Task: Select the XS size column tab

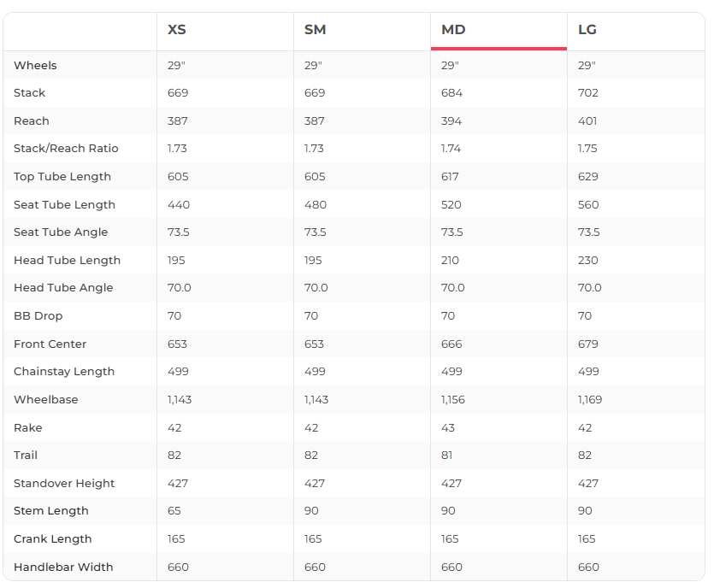Action: (177, 30)
